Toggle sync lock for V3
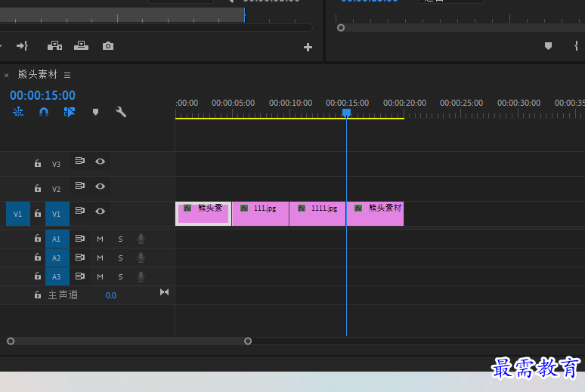Viewport: 585px width, 392px height. [80, 161]
